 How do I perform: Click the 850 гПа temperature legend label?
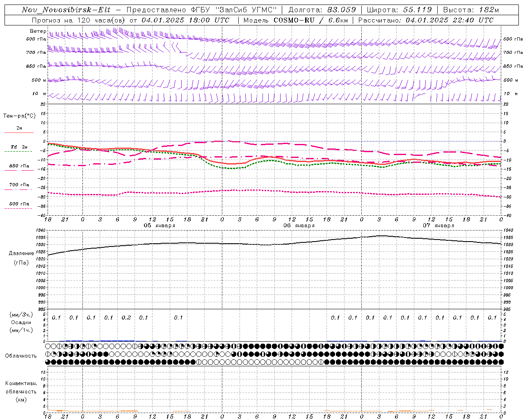click(19, 166)
